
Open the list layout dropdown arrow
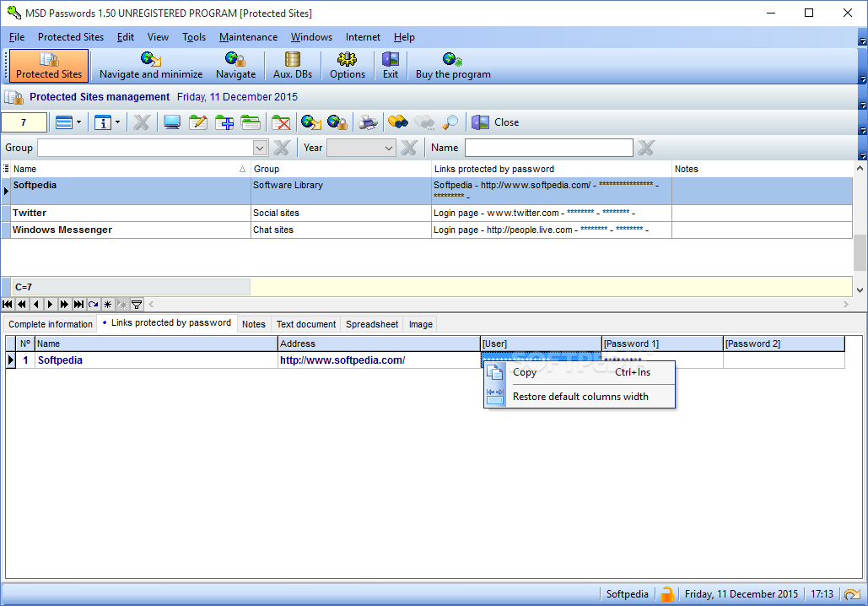click(x=78, y=122)
